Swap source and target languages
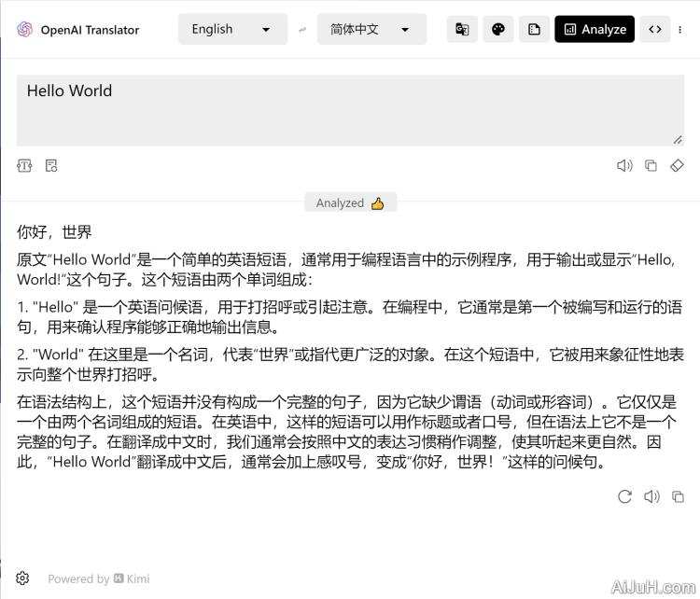700x599 pixels. (302, 30)
